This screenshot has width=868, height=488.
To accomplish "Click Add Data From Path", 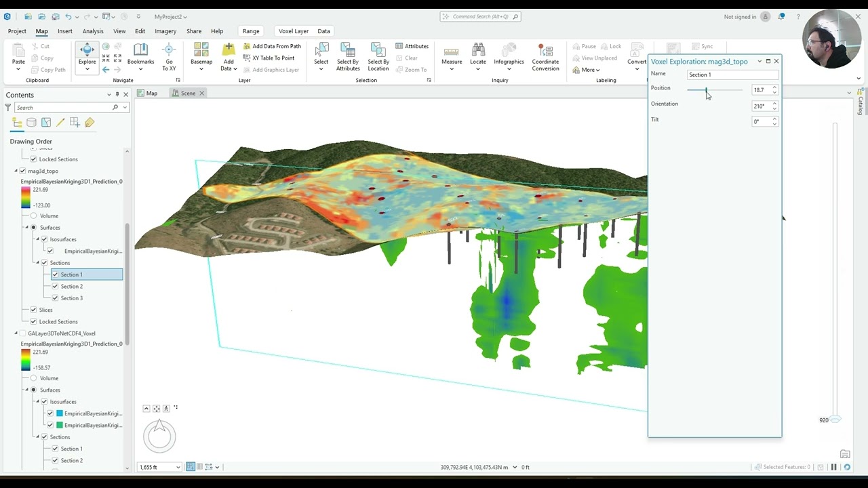I will tap(272, 46).
